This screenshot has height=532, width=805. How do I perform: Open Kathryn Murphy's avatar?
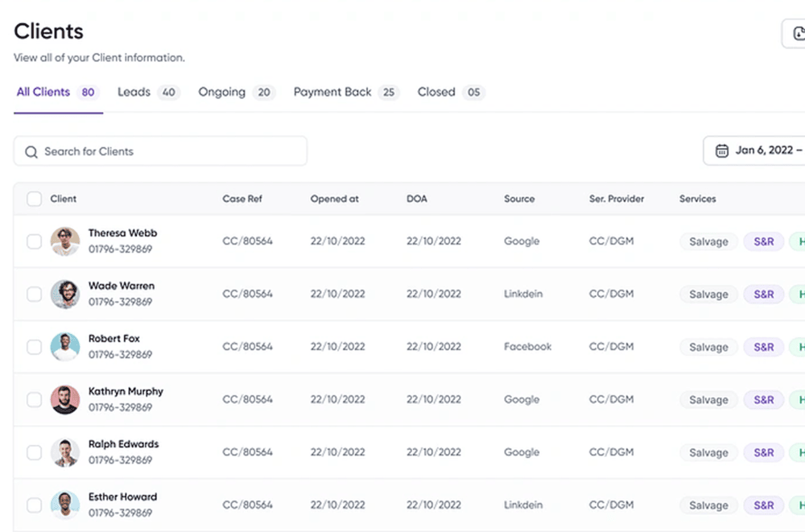point(65,399)
